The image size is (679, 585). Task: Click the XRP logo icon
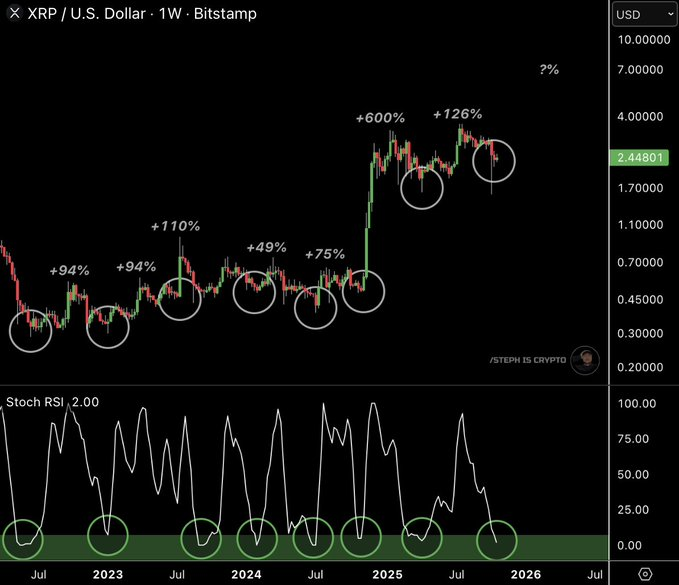pos(15,14)
